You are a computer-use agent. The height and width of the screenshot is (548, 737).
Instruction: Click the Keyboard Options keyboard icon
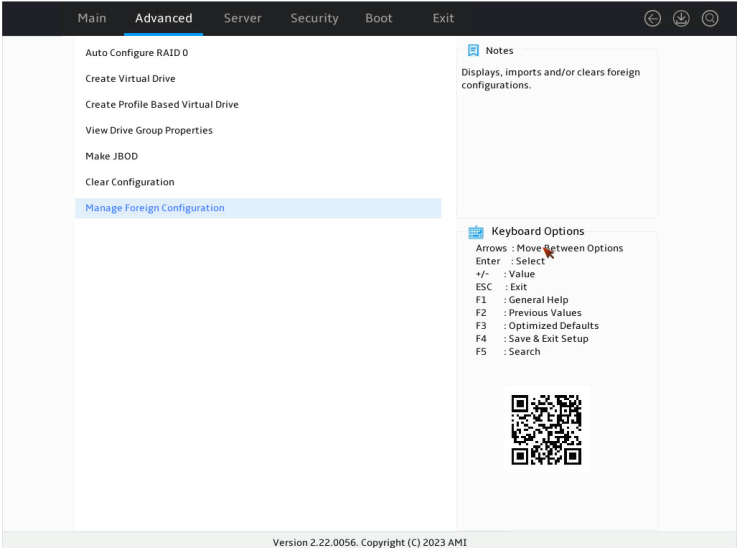tap(476, 232)
